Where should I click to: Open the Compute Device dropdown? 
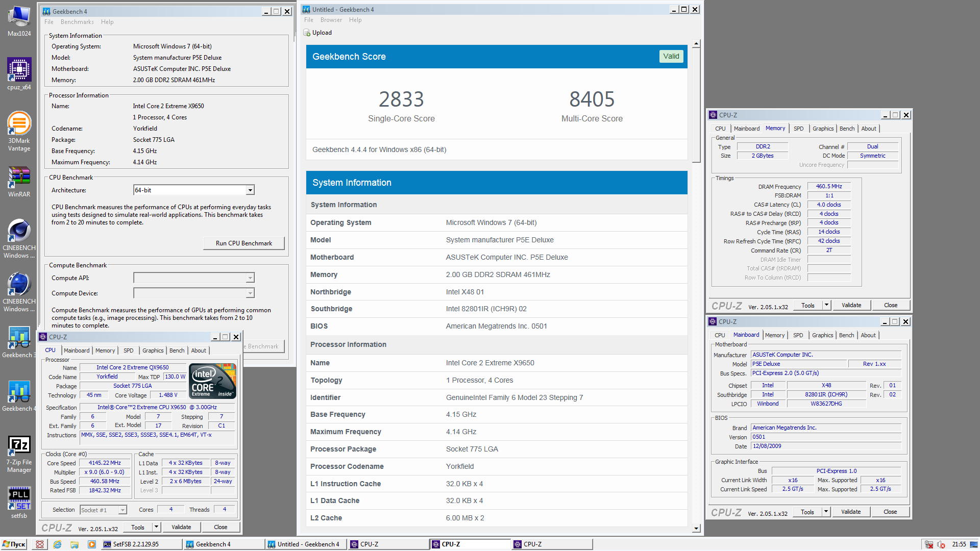[x=250, y=293]
